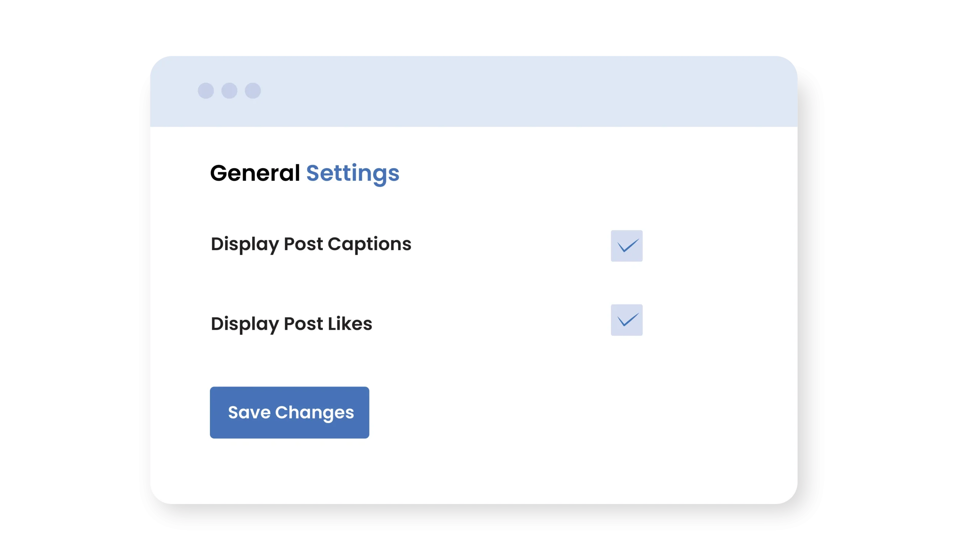Viewport: 977px width, 560px height.
Task: Click the middle window control dot
Action: (229, 91)
